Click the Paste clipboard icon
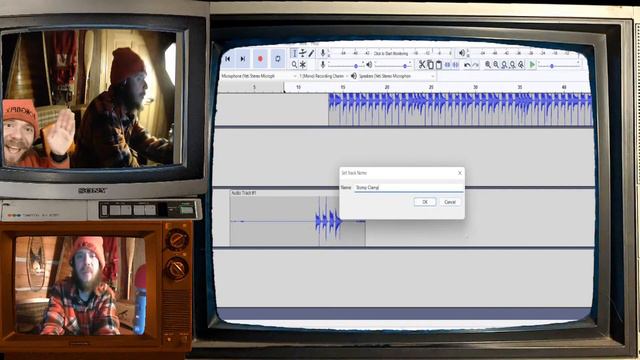 coord(439,64)
